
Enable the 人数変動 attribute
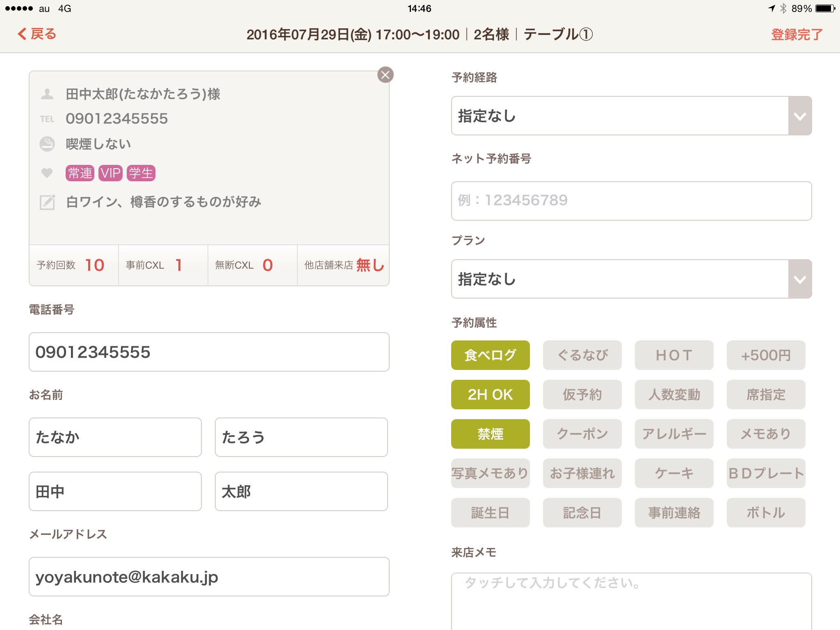tap(674, 395)
